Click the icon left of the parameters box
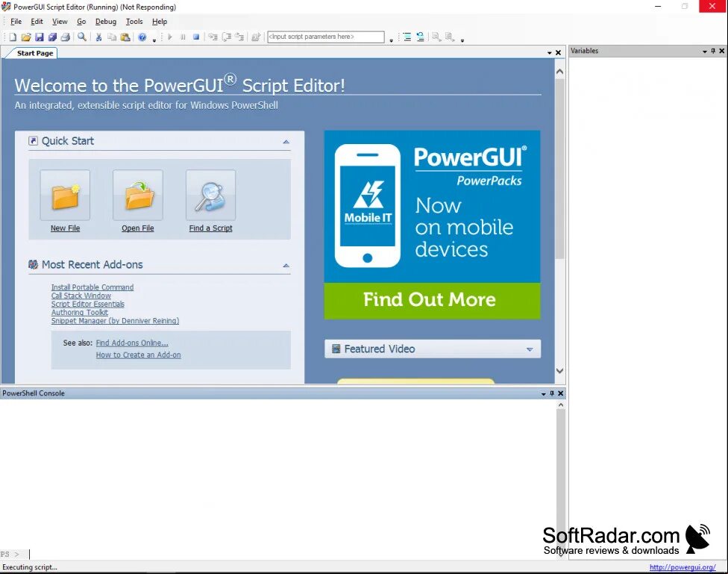The width and height of the screenshot is (728, 574). click(256, 37)
